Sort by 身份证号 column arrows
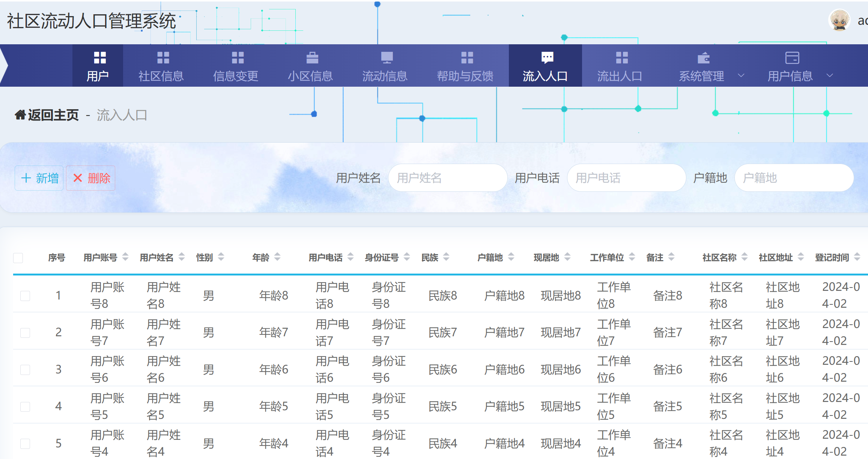 pyautogui.click(x=407, y=257)
